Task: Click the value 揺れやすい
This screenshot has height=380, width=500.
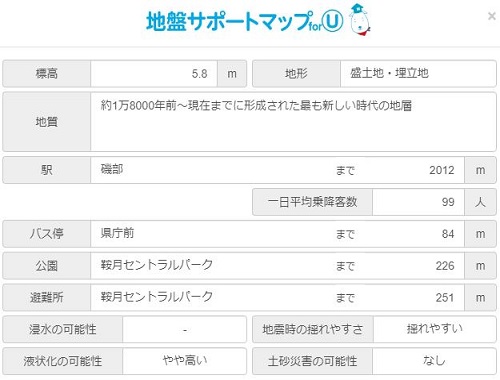Action: click(434, 329)
